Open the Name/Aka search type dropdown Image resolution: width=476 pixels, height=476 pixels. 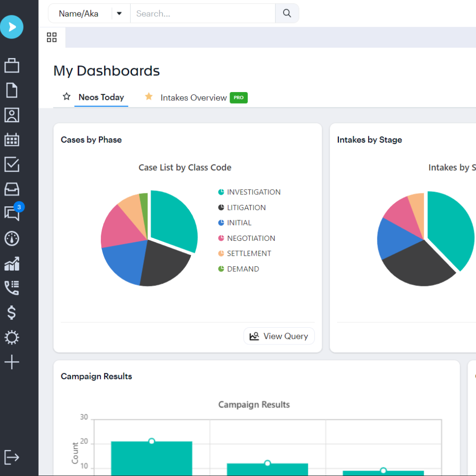pos(119,13)
